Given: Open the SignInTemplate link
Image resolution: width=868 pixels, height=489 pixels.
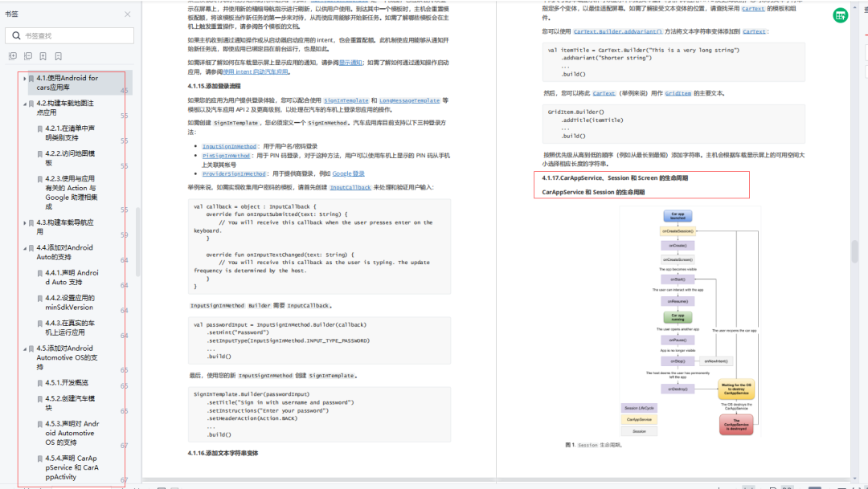Looking at the screenshot, I should pyautogui.click(x=346, y=100).
